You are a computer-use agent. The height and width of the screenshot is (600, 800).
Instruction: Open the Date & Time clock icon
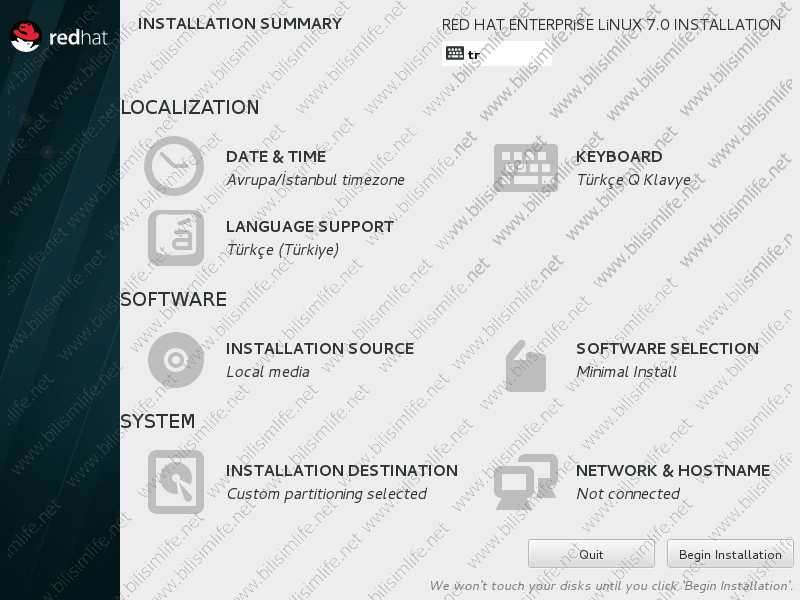(174, 166)
